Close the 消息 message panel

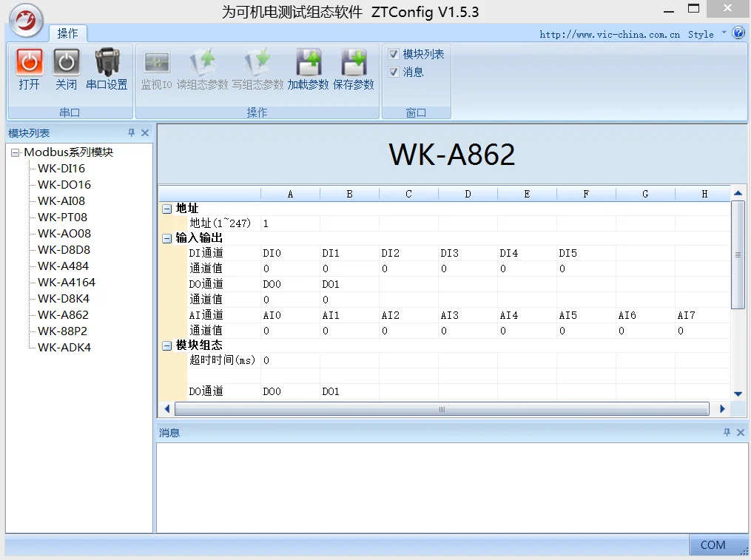pyautogui.click(x=741, y=432)
